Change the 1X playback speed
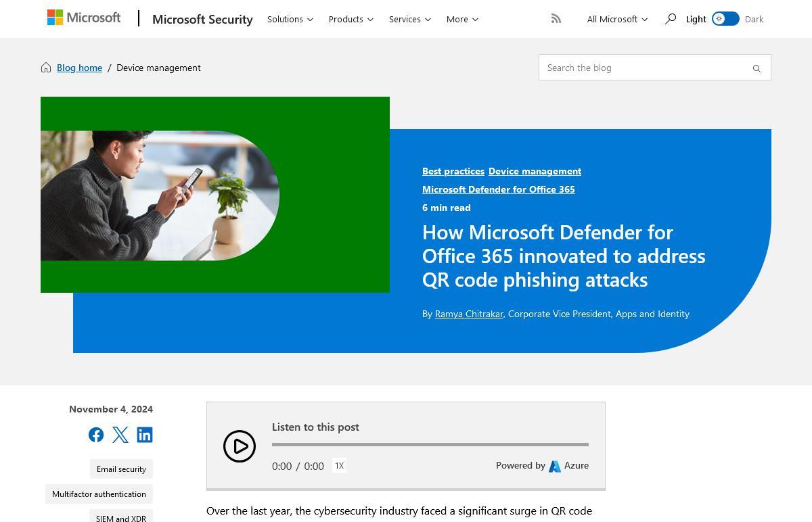 (339, 465)
